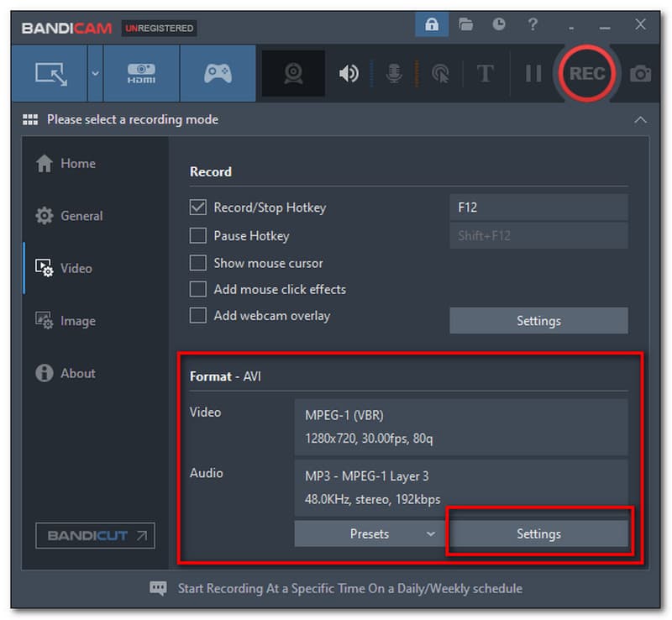This screenshot has height=620, width=672.
Task: Enable the Pause Hotkey checkbox
Action: coord(198,235)
